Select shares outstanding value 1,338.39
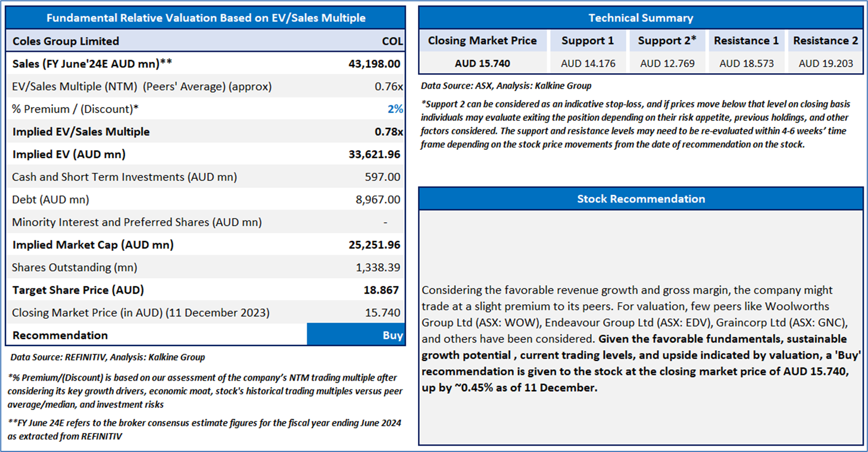The image size is (868, 452). (x=378, y=267)
